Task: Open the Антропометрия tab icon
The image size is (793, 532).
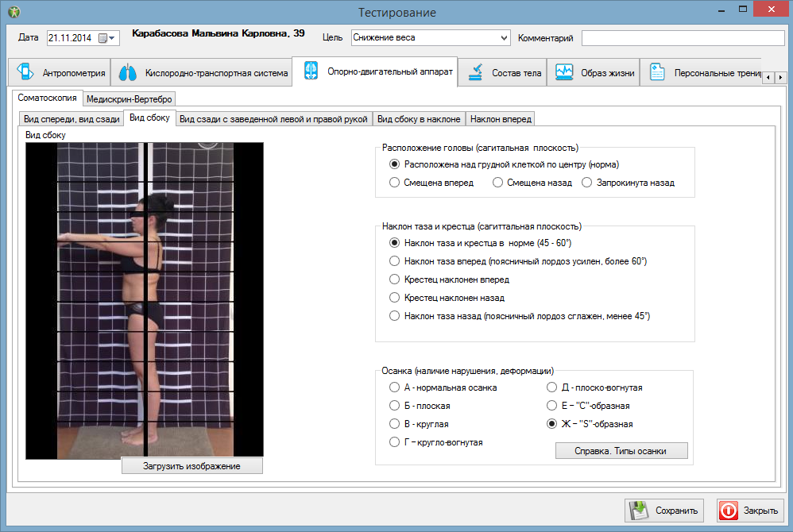Action: tap(25, 72)
